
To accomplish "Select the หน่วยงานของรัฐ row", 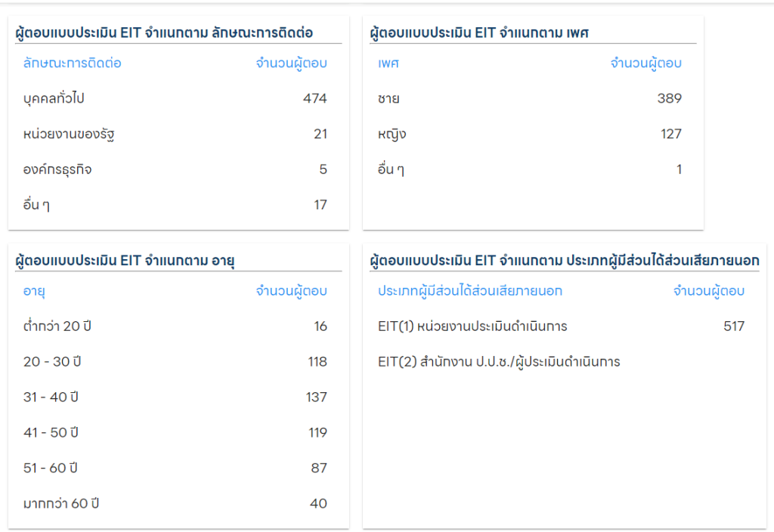I will pyautogui.click(x=69, y=135).
